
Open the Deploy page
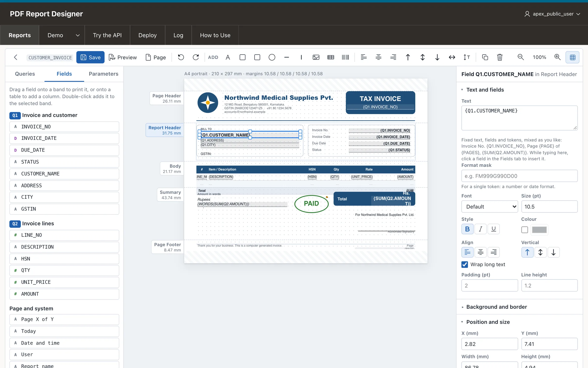[147, 35]
